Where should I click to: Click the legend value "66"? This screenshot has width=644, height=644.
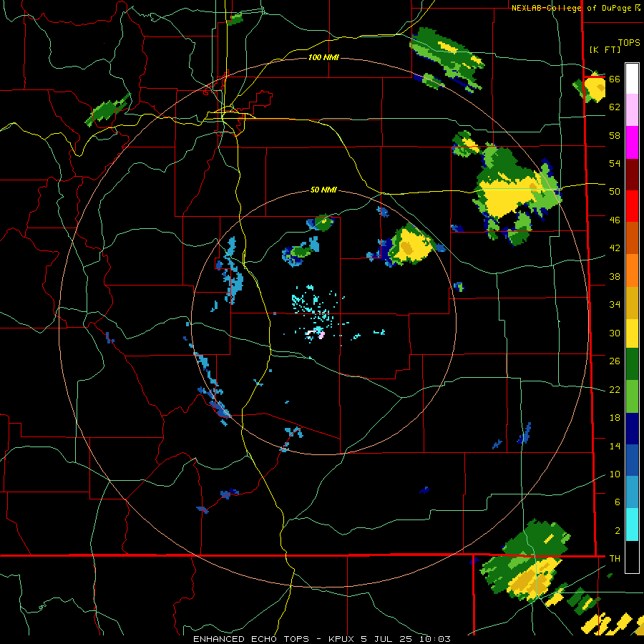(x=615, y=79)
